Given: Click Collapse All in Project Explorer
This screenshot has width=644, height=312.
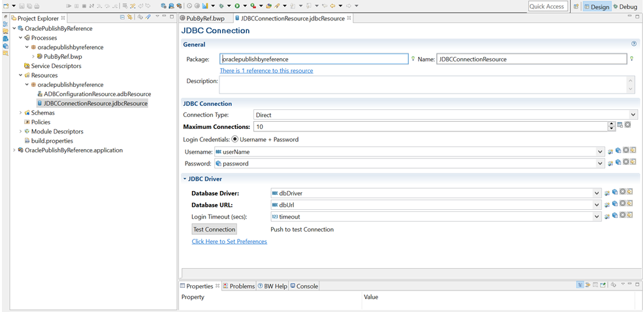Looking at the screenshot, I should pyautogui.click(x=122, y=18).
